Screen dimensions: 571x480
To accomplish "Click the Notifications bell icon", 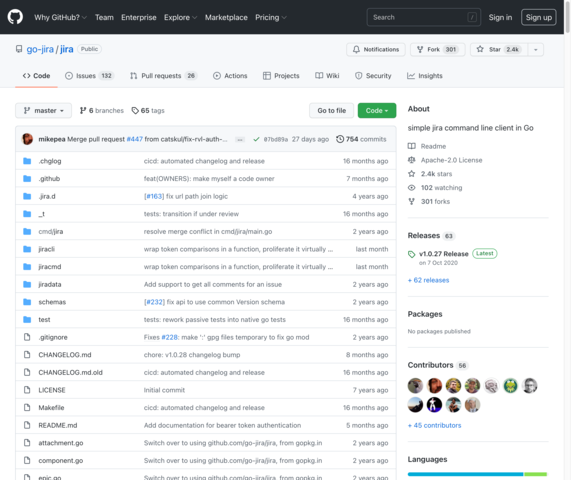I will coord(356,49).
